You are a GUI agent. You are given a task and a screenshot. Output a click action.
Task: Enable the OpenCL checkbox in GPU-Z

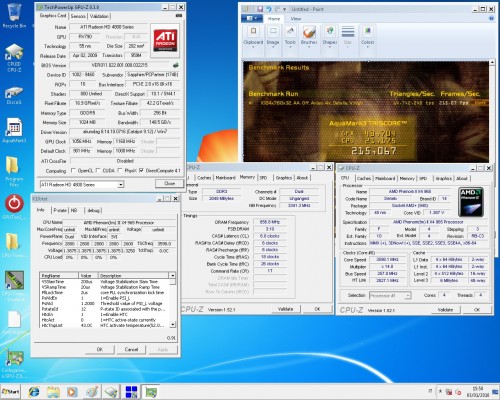pyautogui.click(x=73, y=171)
